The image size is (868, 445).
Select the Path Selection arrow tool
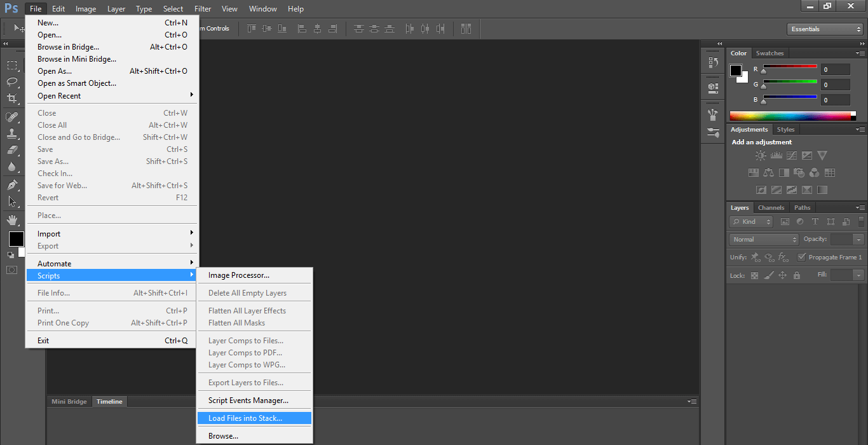(12, 202)
